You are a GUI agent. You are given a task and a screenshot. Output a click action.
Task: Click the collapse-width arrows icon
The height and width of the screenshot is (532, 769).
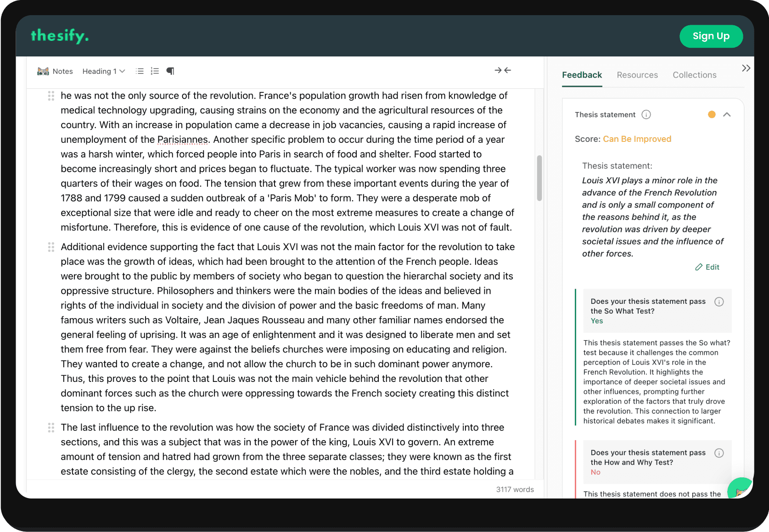pyautogui.click(x=503, y=70)
